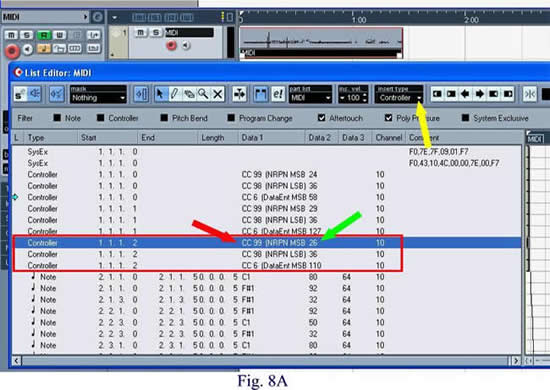Click the Comment column header
550x390 pixels.
pyautogui.click(x=463, y=137)
